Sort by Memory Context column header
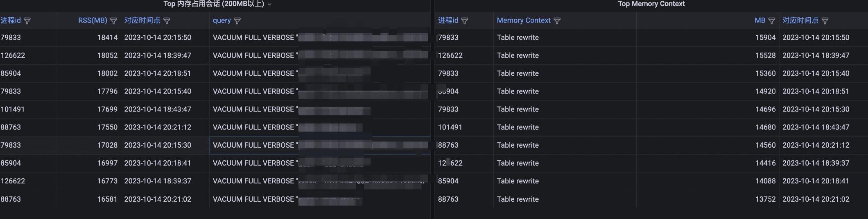Image resolution: width=868 pixels, height=219 pixels. pos(524,21)
